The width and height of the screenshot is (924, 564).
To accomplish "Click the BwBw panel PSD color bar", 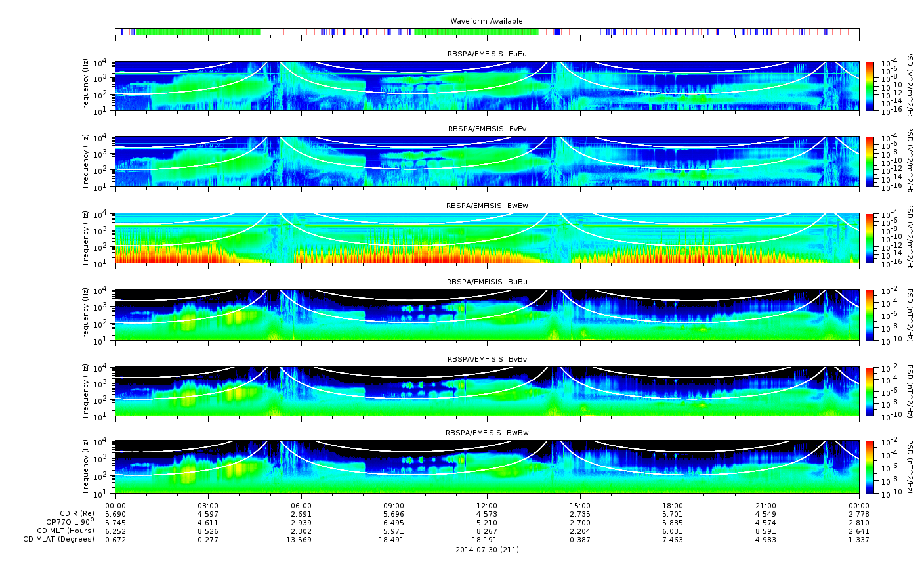I will point(870,467).
